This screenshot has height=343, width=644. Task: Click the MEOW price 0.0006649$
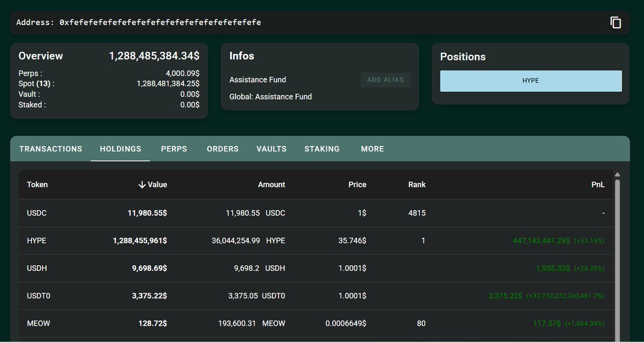tap(346, 324)
